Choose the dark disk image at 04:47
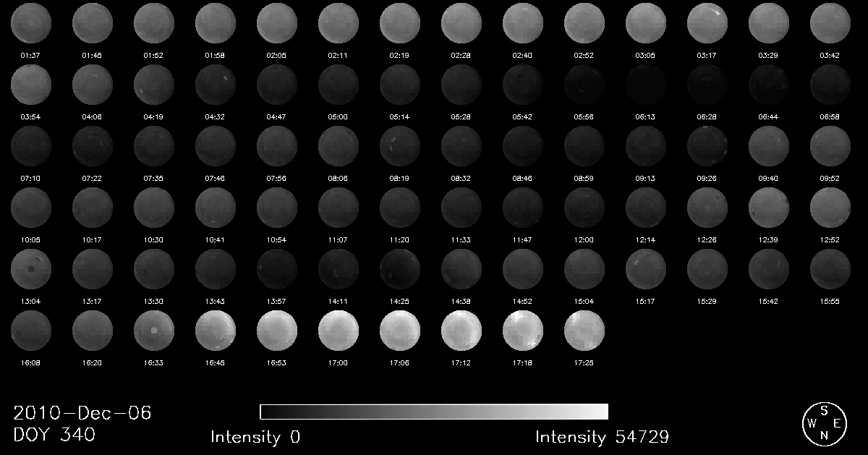Screen dimensions: 868x455 pyautogui.click(x=277, y=84)
